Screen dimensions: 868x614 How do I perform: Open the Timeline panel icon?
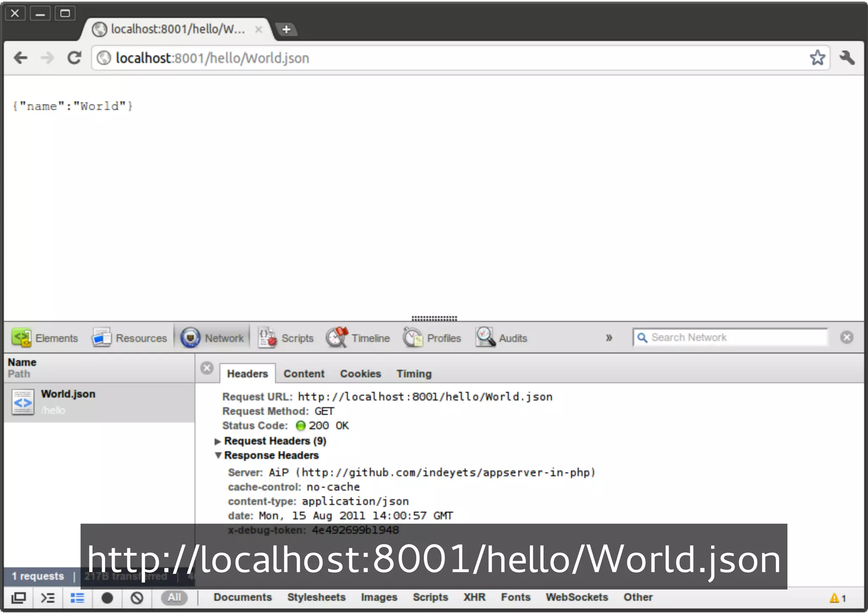pos(337,338)
